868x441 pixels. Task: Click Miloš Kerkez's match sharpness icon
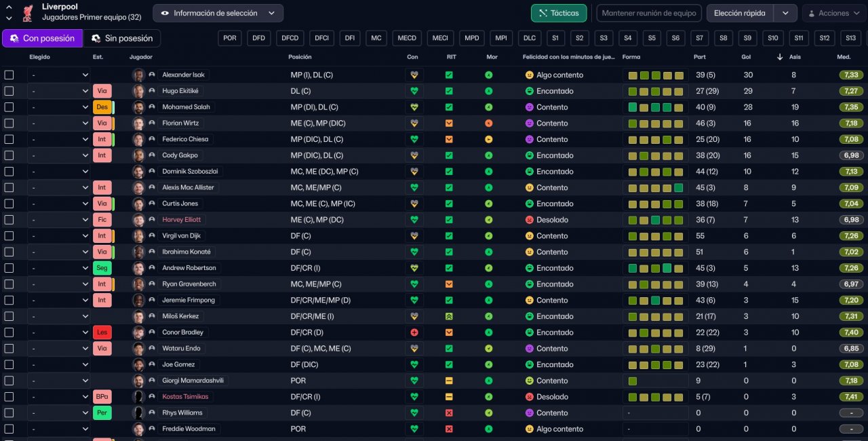click(x=449, y=316)
